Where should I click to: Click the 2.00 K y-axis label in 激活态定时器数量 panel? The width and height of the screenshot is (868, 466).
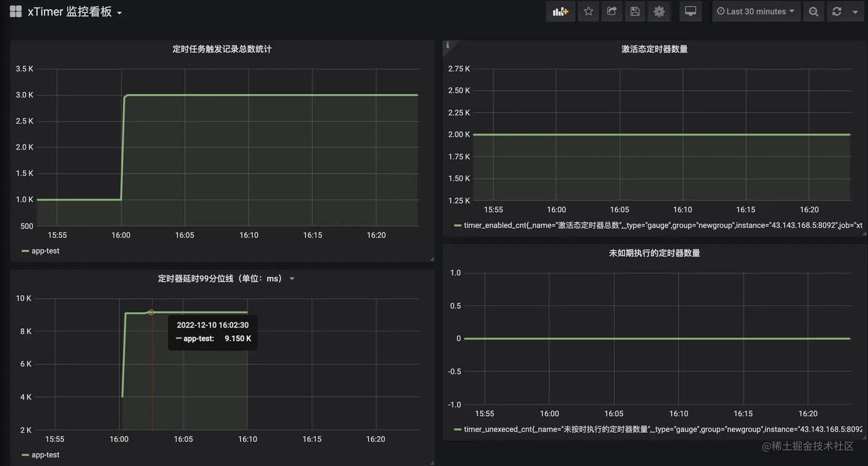pos(459,134)
